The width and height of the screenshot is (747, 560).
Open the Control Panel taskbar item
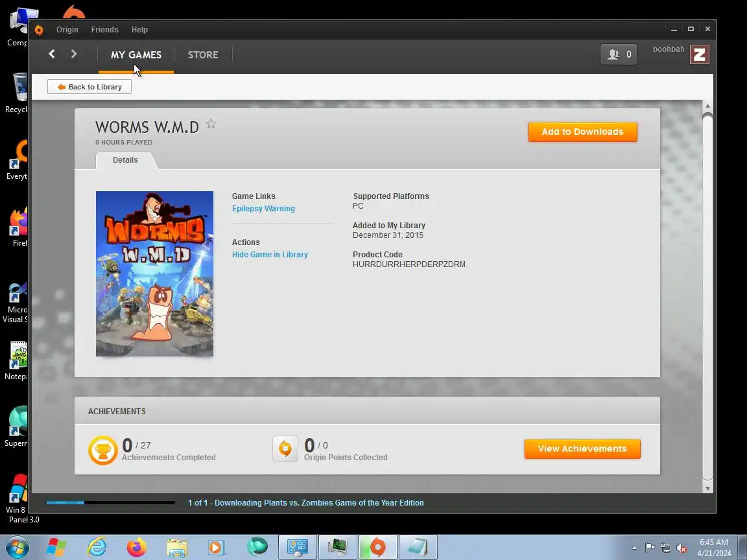click(x=298, y=547)
